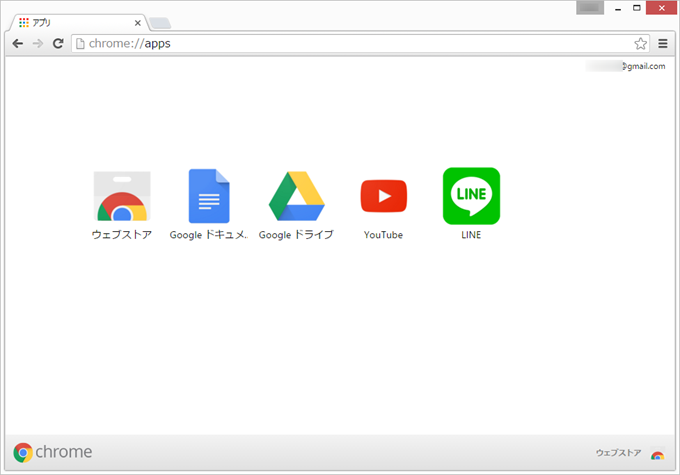
Task: Click the chrome logo at bottom left
Action: click(x=52, y=452)
